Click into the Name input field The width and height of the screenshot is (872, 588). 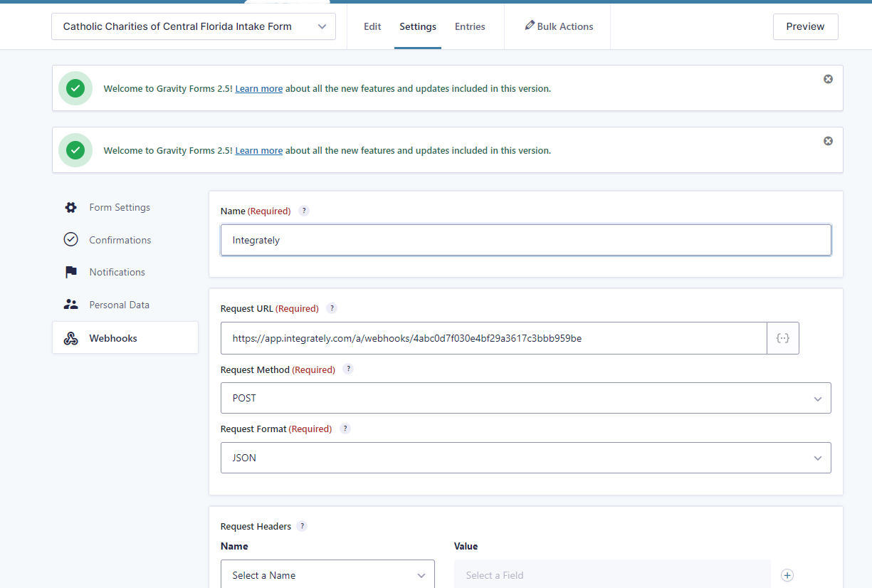coord(525,240)
